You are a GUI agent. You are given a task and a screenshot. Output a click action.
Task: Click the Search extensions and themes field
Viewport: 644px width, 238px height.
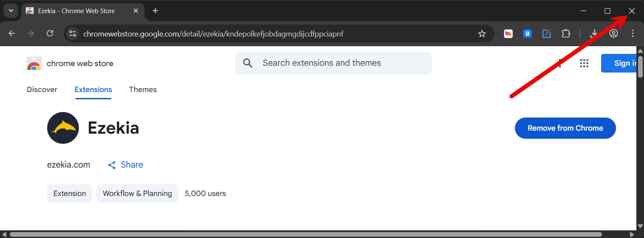click(333, 63)
